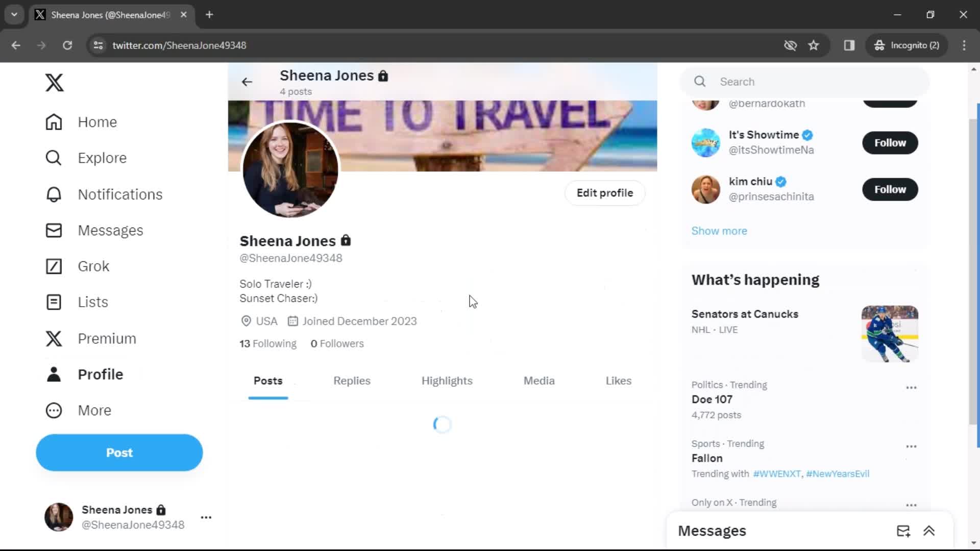This screenshot has height=551, width=980.
Task: Click the X logo to go home
Action: click(54, 82)
